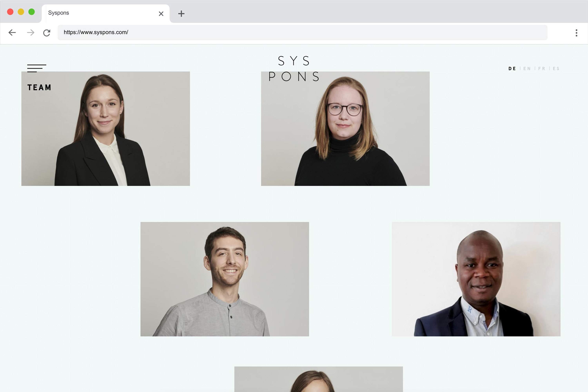Open profile of woman with glasses
Viewport: 588px width, 392px height.
(x=345, y=129)
